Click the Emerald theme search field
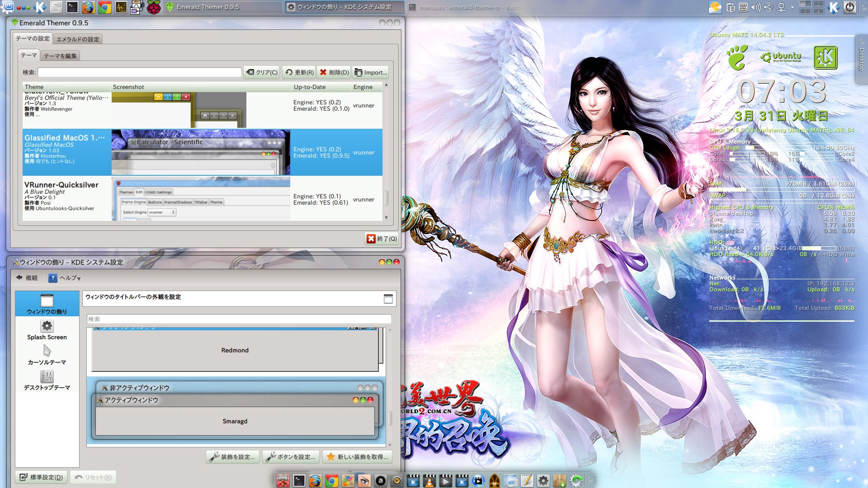 (x=139, y=72)
